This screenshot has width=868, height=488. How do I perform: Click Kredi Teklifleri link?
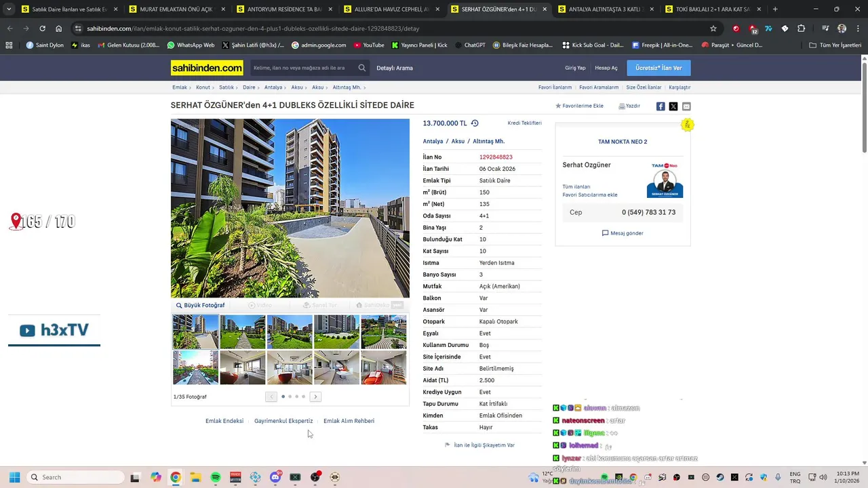click(x=525, y=123)
